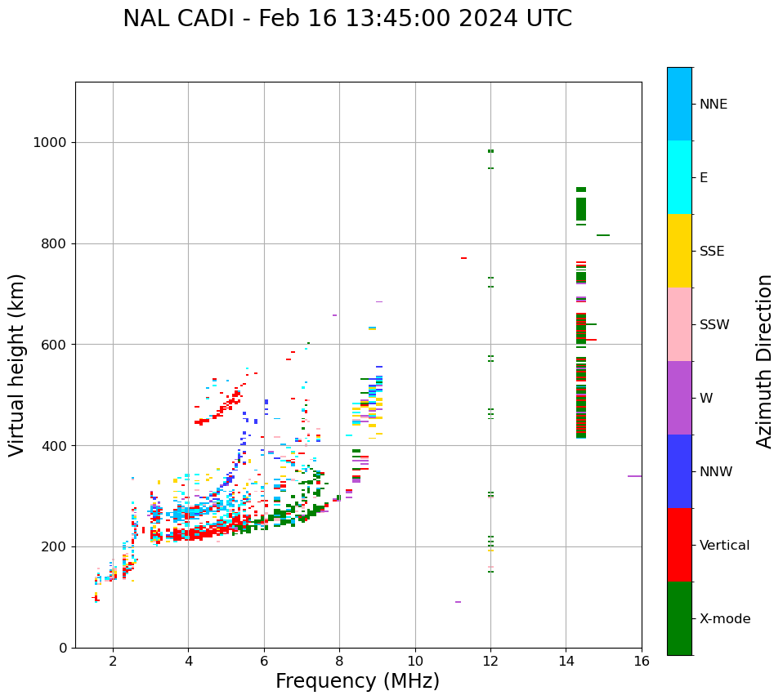The image size is (783, 700).
Task: Click the purple W colorbar segment
Action: tap(679, 398)
